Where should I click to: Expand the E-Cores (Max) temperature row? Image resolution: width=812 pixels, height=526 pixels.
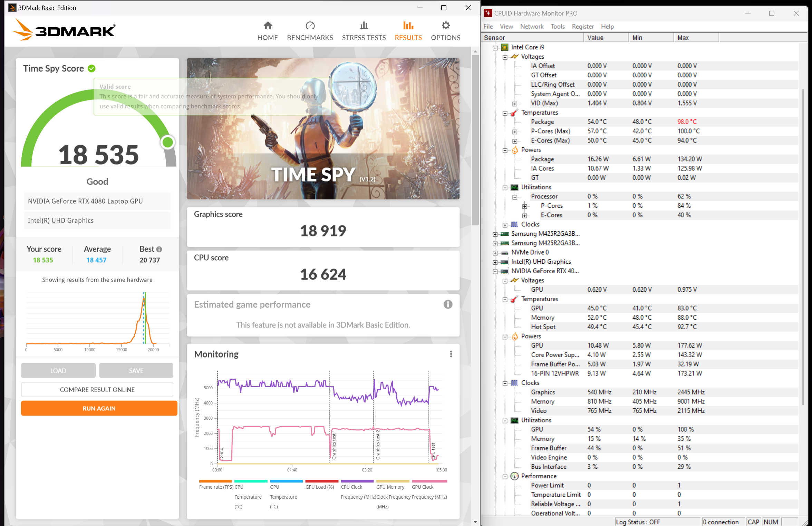pos(515,141)
